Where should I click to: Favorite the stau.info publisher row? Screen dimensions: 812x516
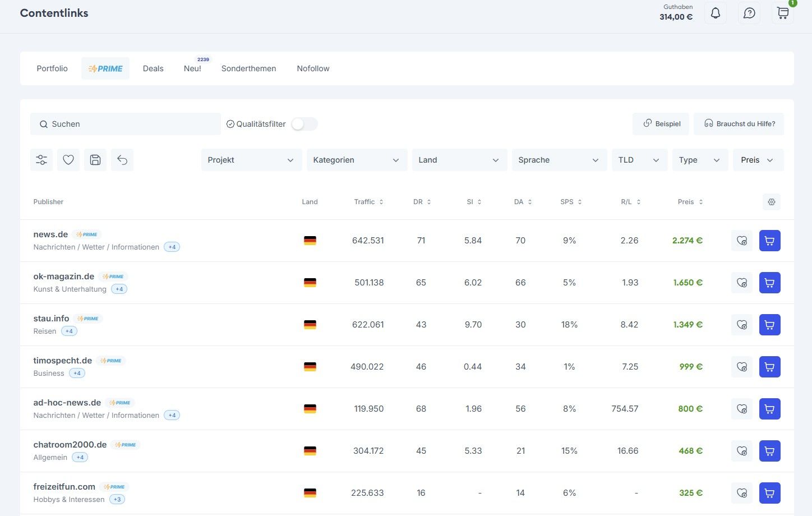[x=742, y=325]
